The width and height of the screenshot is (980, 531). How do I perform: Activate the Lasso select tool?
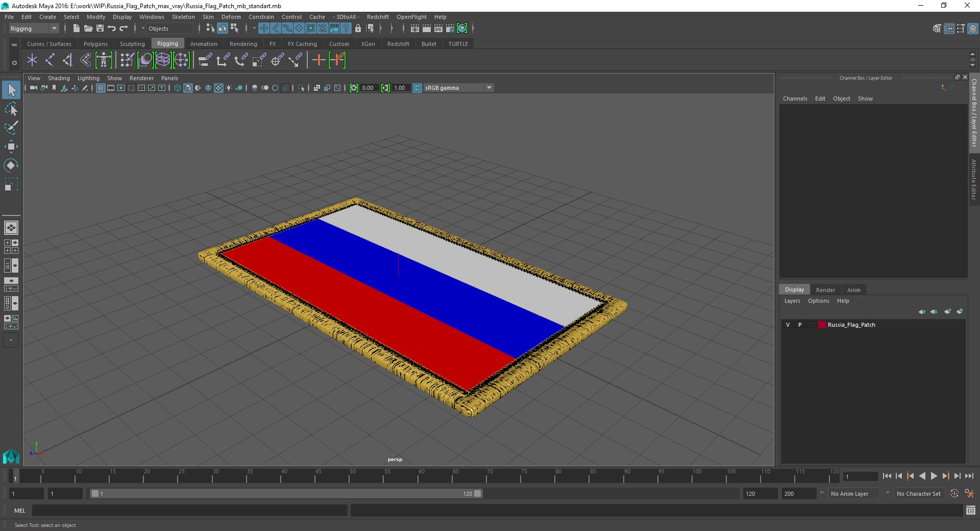pyautogui.click(x=11, y=109)
